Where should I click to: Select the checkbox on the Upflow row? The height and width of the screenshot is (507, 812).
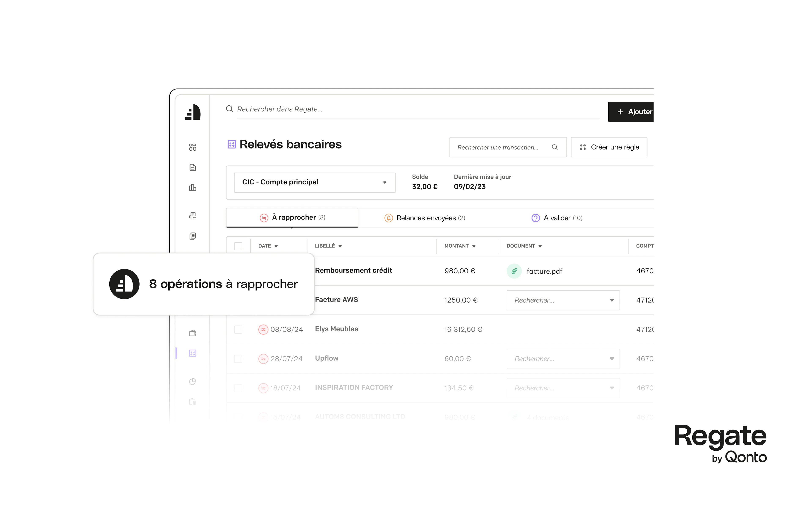(238, 358)
